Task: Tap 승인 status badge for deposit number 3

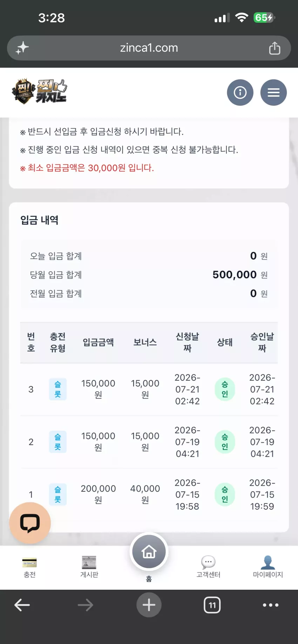Action: [x=225, y=389]
